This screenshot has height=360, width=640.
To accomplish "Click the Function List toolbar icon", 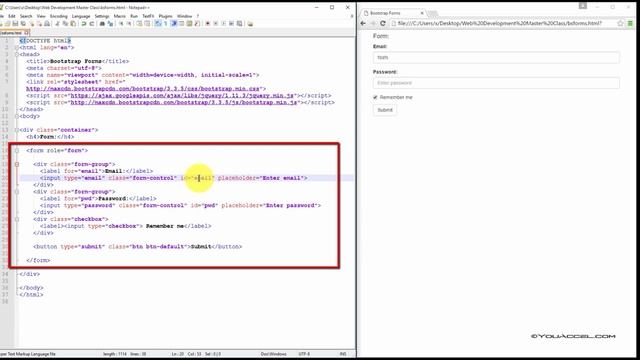I will pyautogui.click(x=197, y=24).
